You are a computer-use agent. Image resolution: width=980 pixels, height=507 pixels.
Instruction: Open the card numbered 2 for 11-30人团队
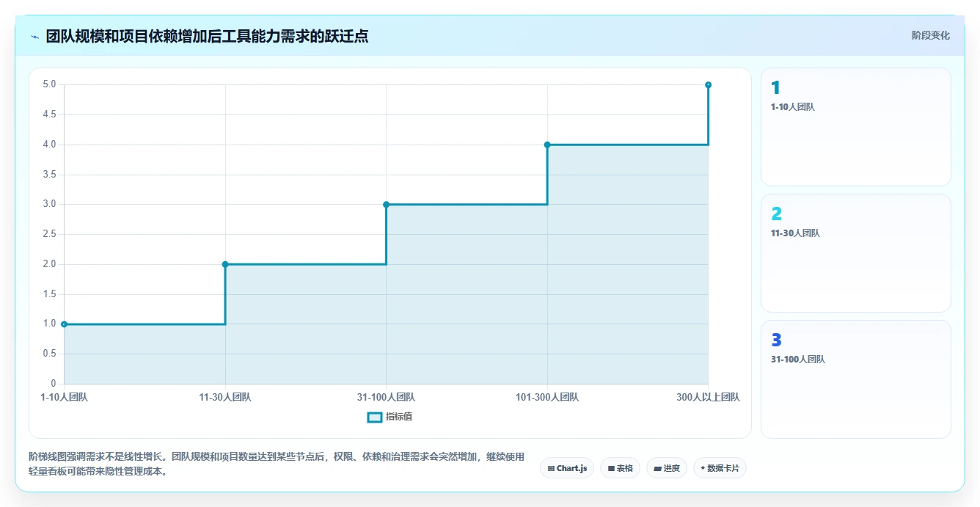coord(855,253)
